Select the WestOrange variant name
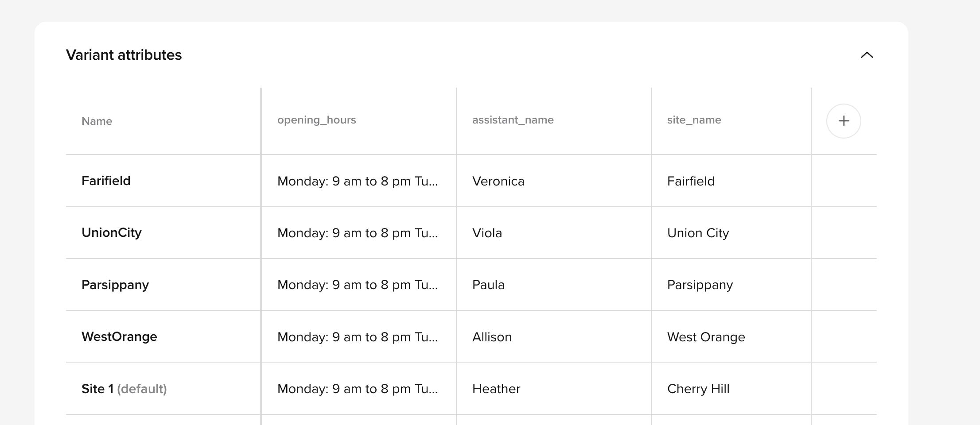 pos(119,337)
